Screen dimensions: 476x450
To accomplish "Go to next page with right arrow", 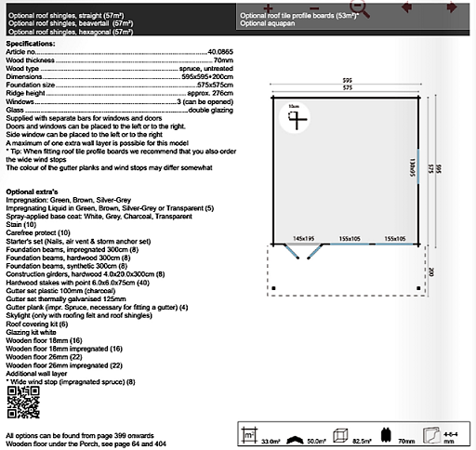I will (452, 7).
